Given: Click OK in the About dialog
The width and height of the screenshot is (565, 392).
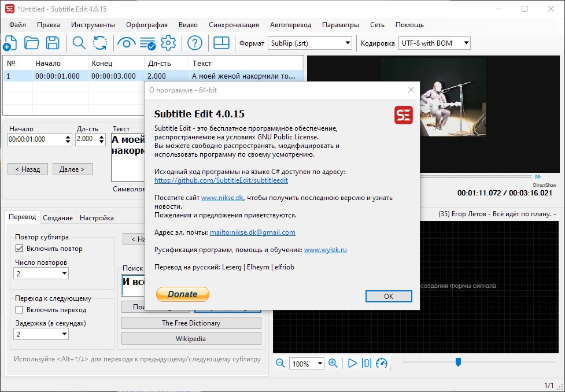Looking at the screenshot, I should pos(389,296).
